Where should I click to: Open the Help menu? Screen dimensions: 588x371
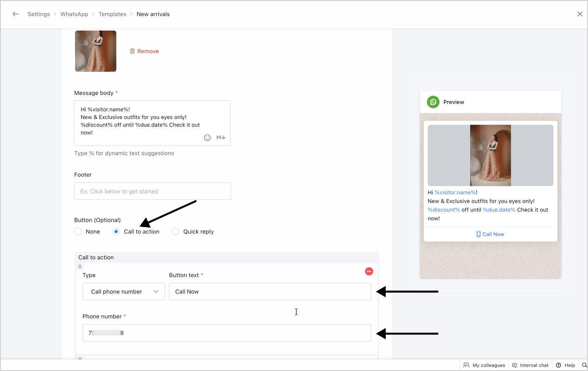tap(566, 365)
